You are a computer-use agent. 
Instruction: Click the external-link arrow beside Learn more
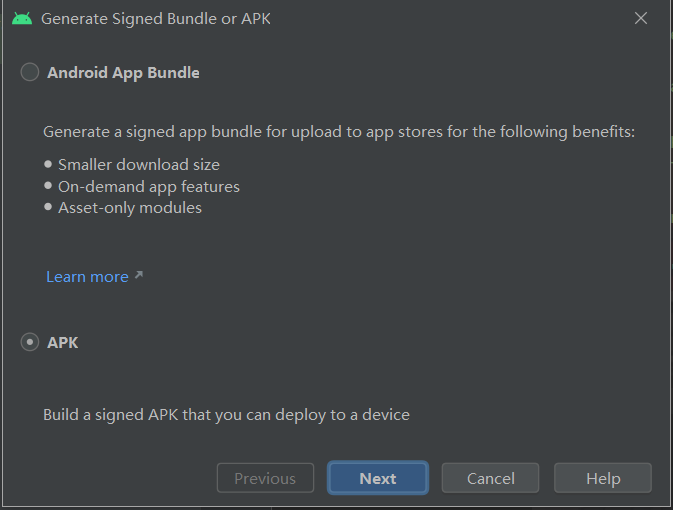click(x=138, y=275)
